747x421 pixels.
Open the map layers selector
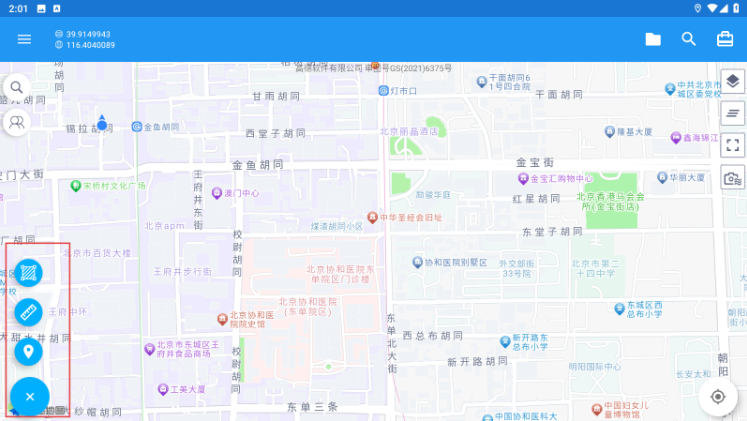[732, 82]
